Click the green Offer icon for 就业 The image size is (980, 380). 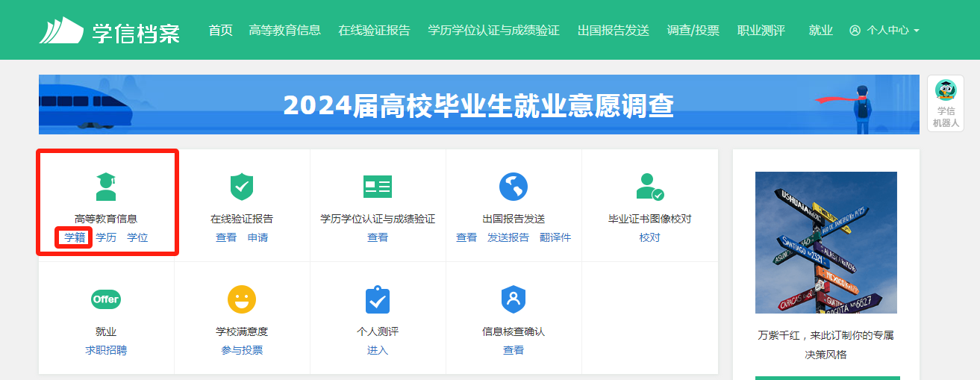106,299
